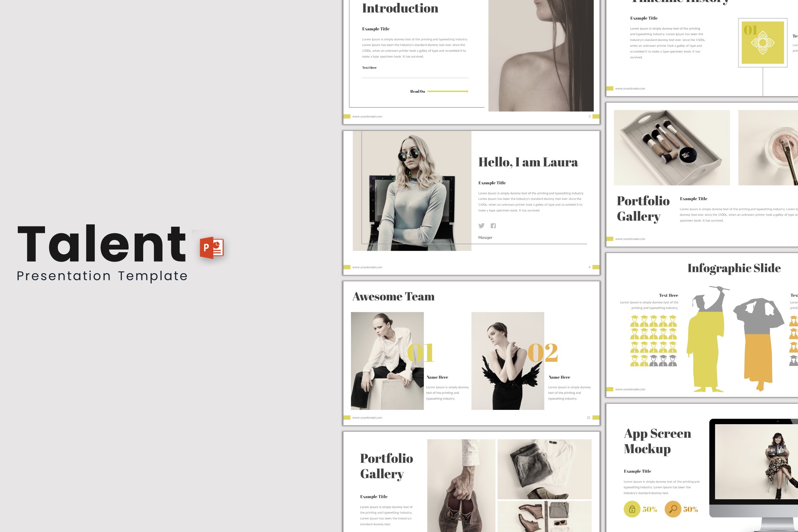The height and width of the screenshot is (532, 798).
Task: Click the App Screen Mockup heading
Action: pos(657,441)
